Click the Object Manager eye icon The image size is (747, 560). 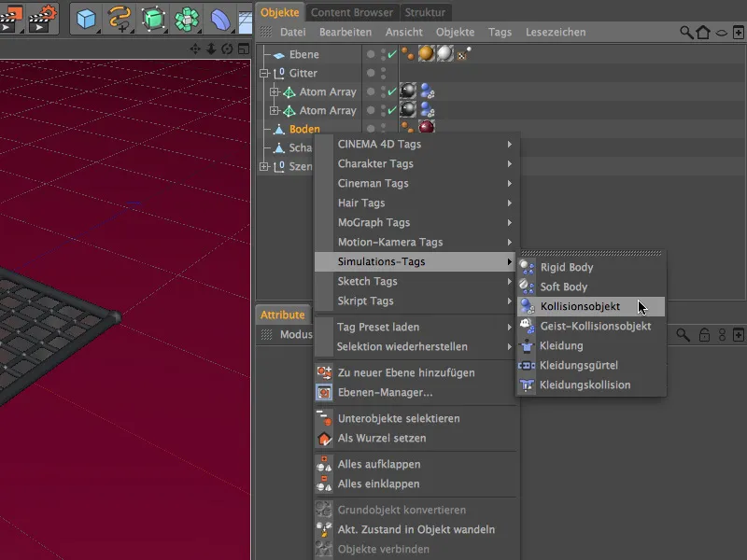722,33
